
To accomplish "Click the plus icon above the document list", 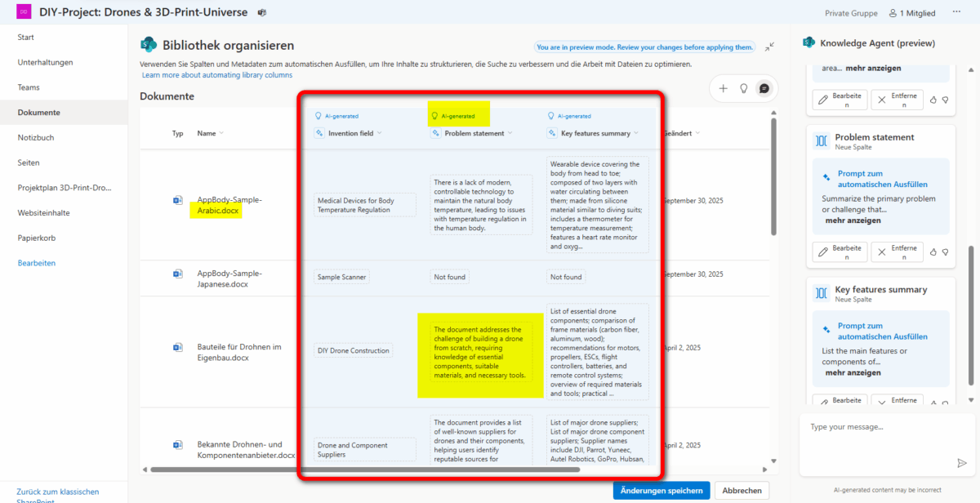I will (723, 88).
